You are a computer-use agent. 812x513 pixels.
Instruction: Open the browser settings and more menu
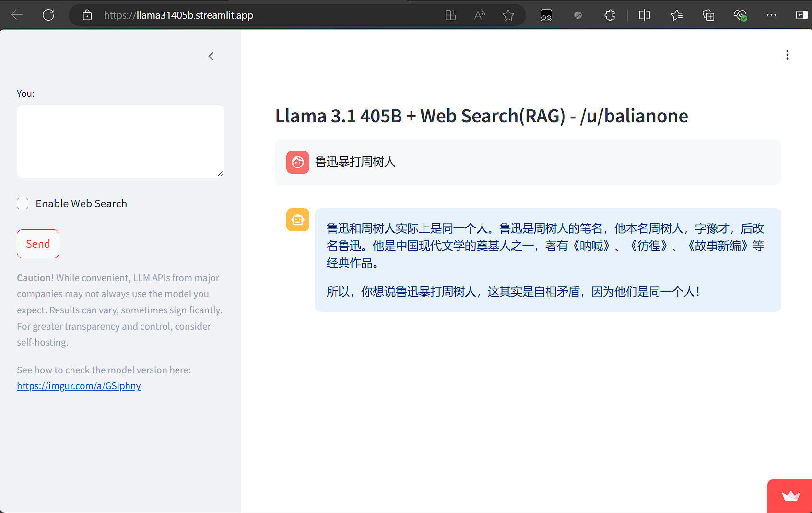pos(771,15)
